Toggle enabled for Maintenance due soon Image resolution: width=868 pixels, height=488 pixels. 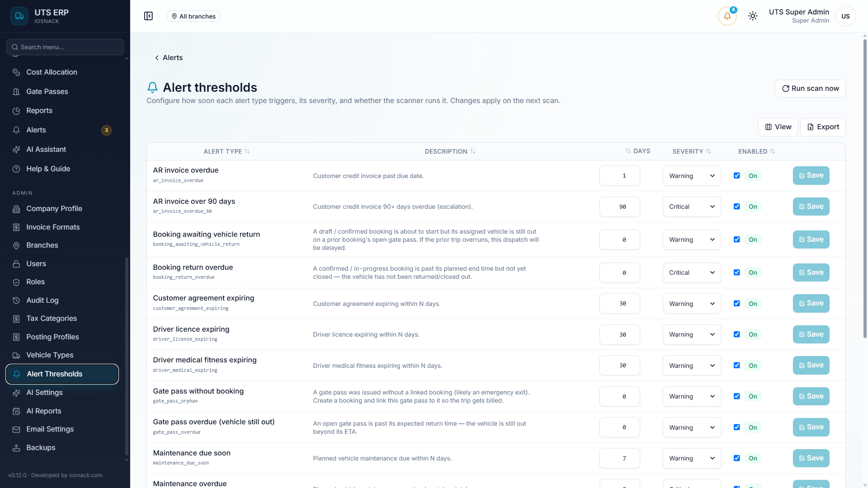tap(736, 458)
